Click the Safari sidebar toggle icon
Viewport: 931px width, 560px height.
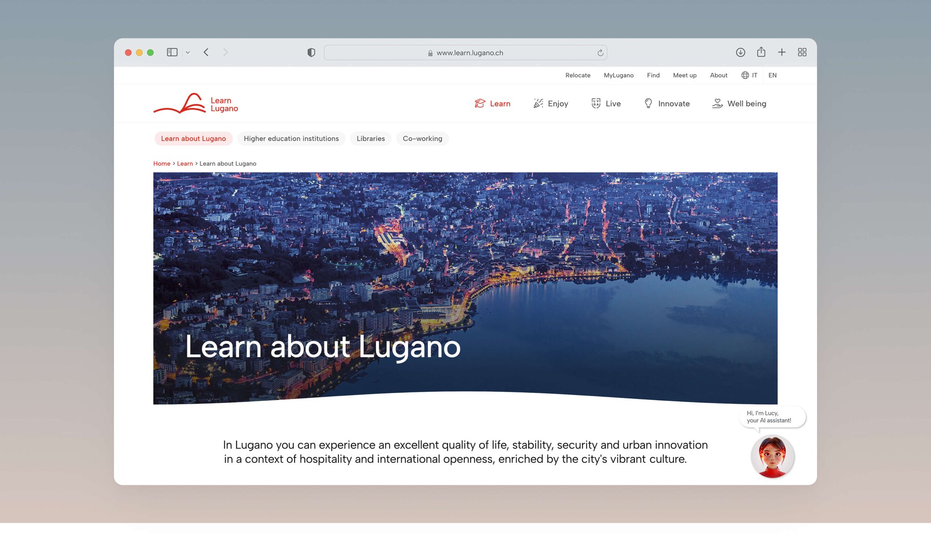pos(172,52)
